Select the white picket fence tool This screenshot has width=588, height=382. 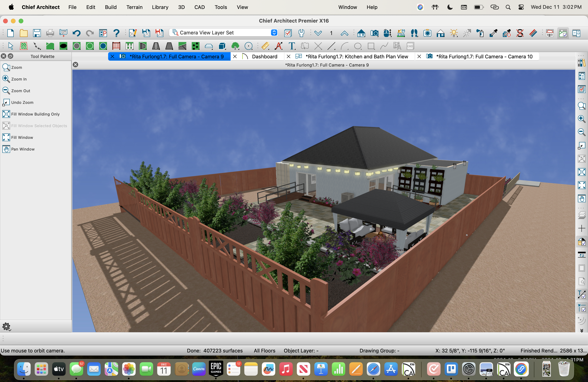129,46
